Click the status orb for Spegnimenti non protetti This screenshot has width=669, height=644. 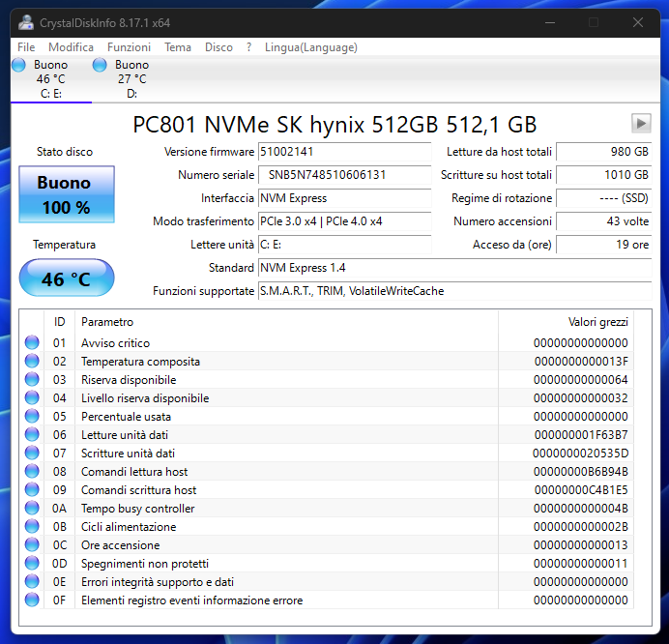coord(32,563)
